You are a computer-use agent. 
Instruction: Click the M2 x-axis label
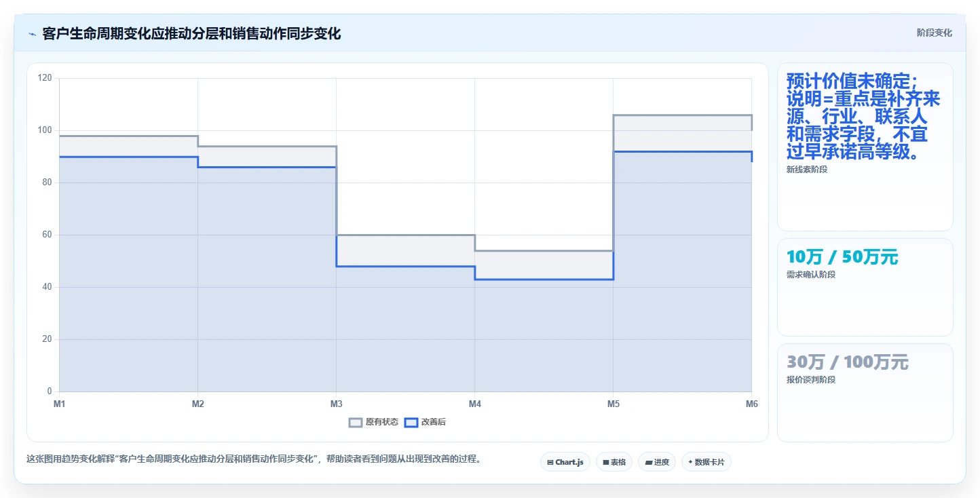tap(198, 404)
